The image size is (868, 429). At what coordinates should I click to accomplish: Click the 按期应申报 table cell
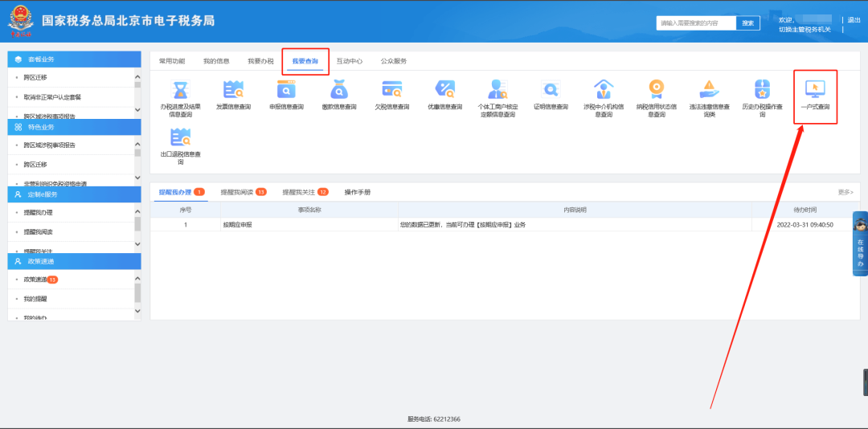(x=309, y=225)
